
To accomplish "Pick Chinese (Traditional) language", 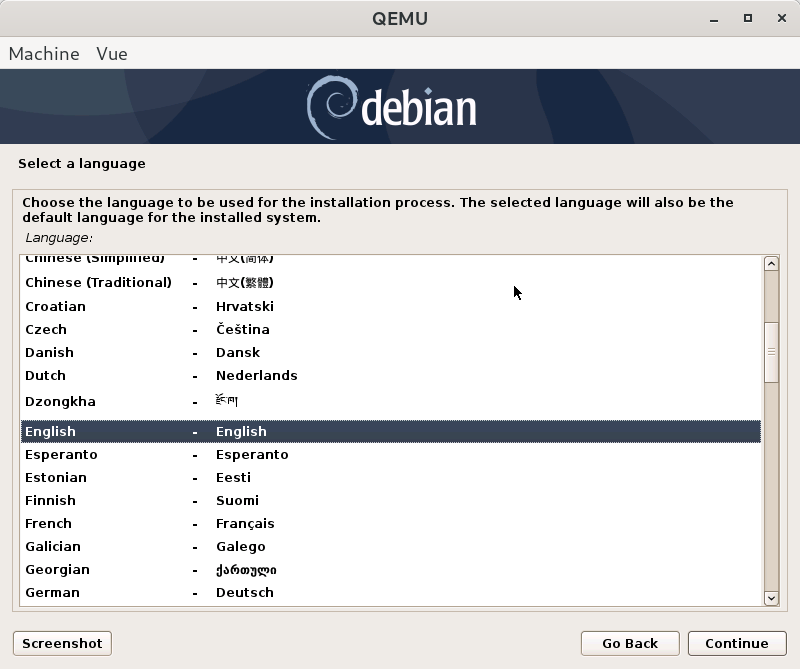I will [x=98, y=282].
